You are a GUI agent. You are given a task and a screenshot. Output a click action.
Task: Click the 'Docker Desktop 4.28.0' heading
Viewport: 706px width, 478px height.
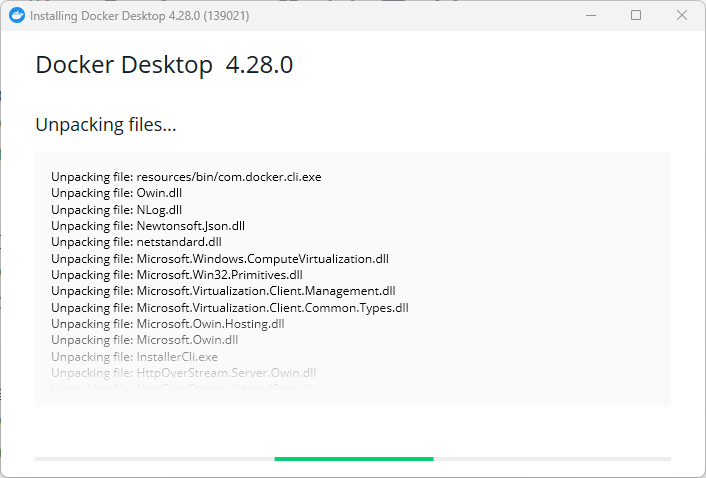pyautogui.click(x=164, y=65)
